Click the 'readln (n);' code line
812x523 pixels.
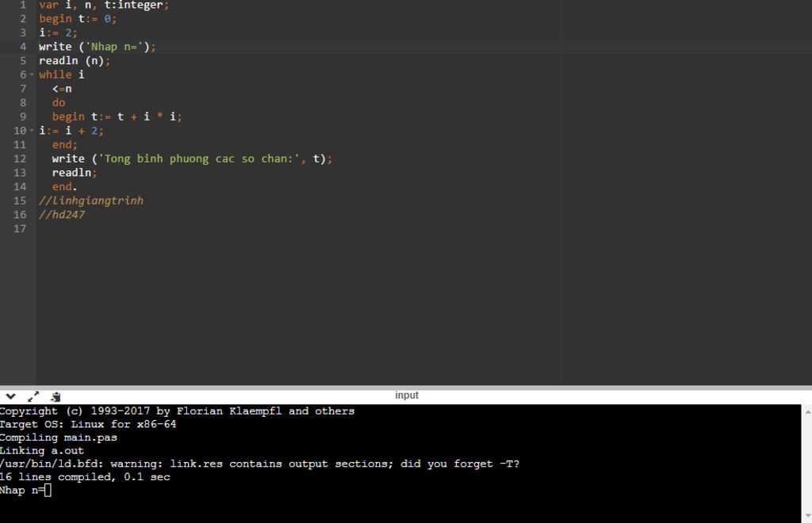pos(75,60)
